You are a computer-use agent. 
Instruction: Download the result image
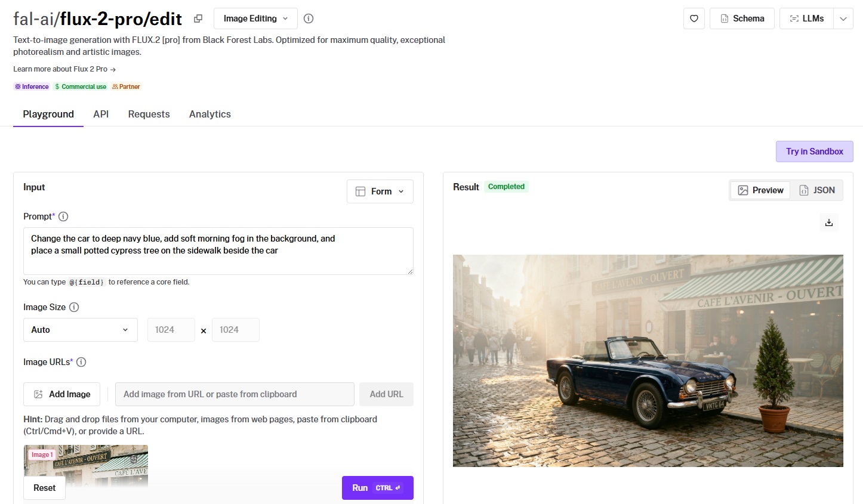(829, 222)
